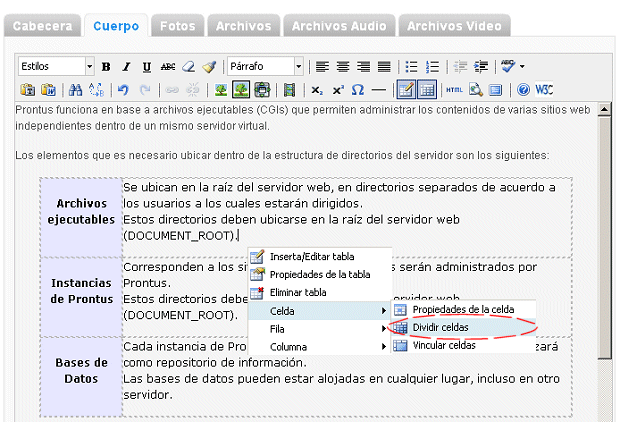Click the preview magnifier page icon

pyautogui.click(x=476, y=90)
